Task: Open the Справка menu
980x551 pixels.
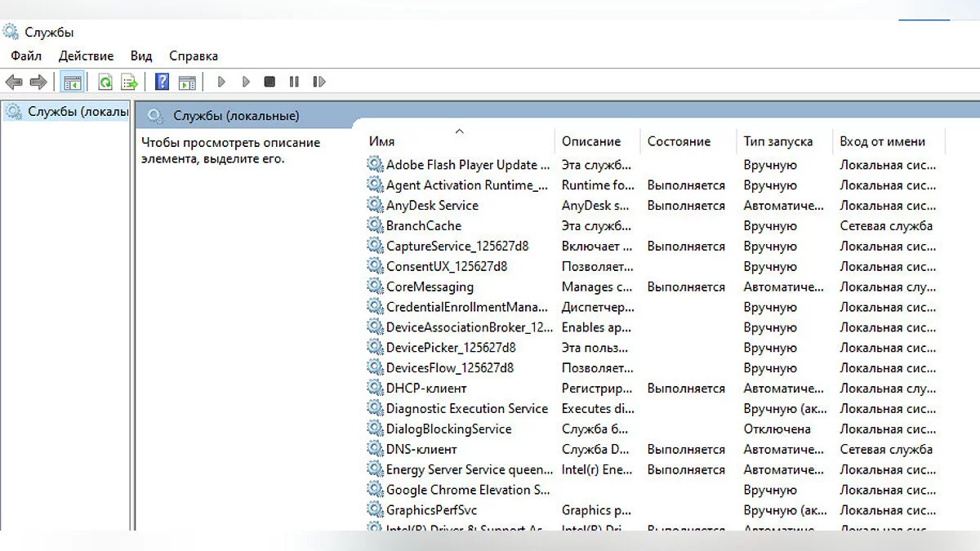Action: pyautogui.click(x=194, y=56)
